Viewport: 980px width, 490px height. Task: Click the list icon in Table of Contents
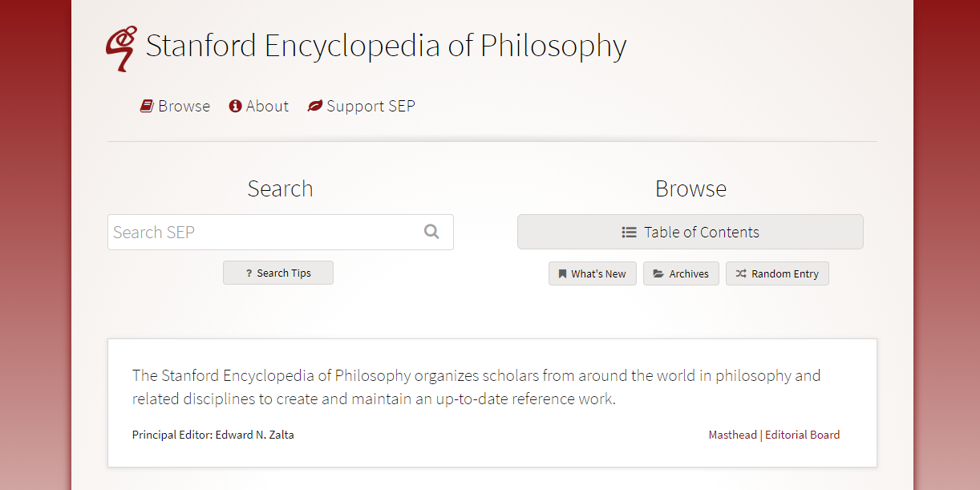[630, 233]
